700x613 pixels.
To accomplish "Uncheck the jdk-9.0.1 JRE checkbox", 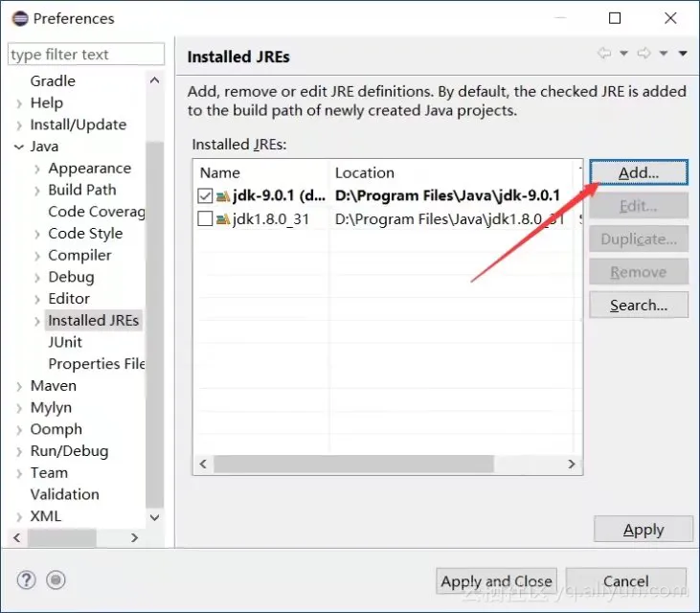I will (x=205, y=195).
